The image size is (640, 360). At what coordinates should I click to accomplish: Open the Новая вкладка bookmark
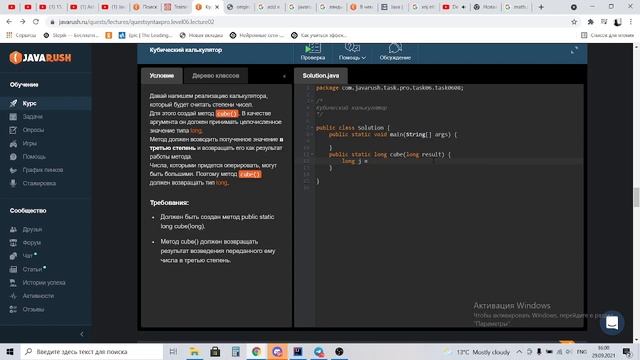[x=202, y=36]
